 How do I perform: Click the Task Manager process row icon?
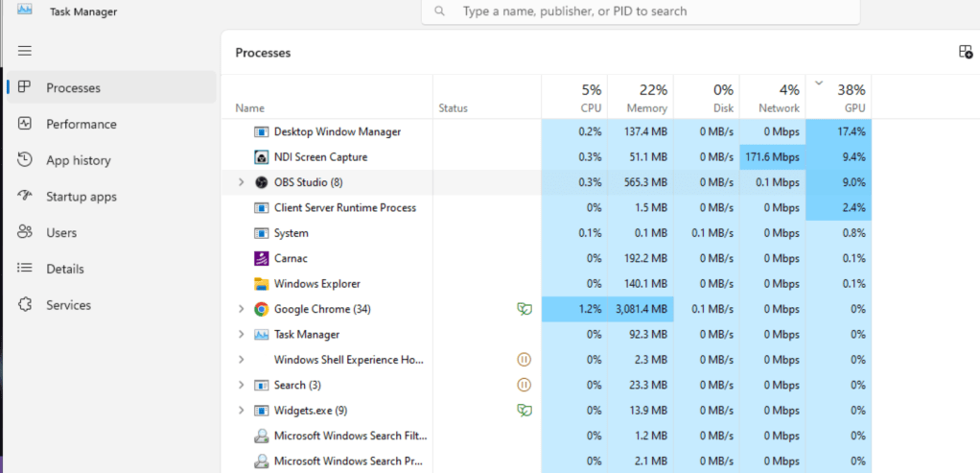(x=261, y=335)
